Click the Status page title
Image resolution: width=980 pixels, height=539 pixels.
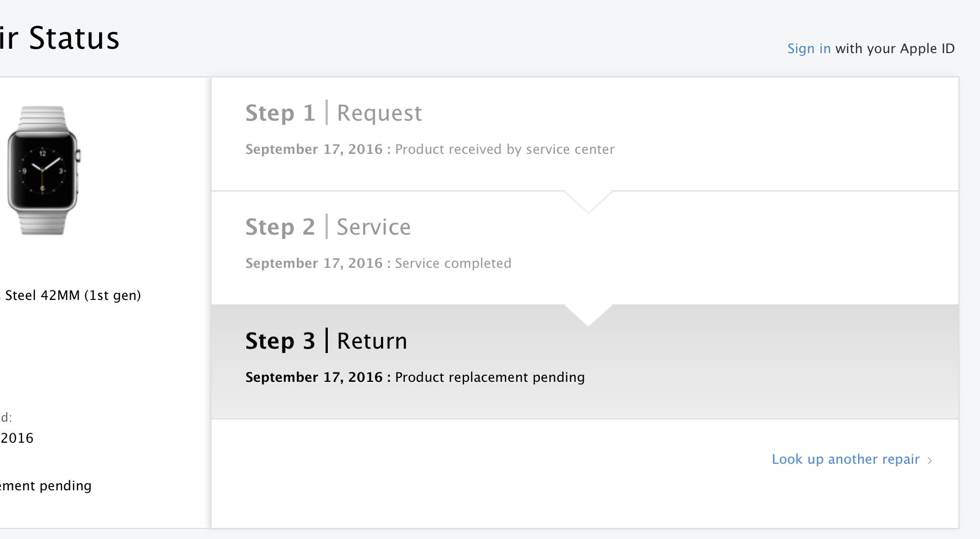pyautogui.click(x=74, y=38)
